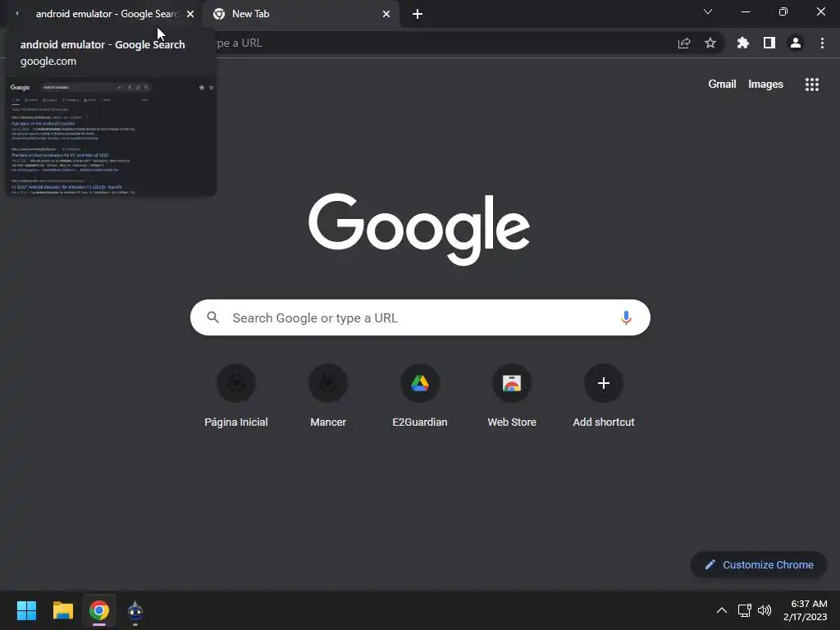The width and height of the screenshot is (840, 630).
Task: Click the Add shortcut button
Action: 604,395
